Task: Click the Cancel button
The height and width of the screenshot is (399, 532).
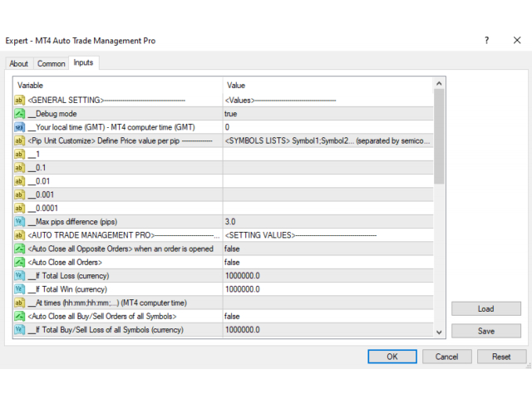Action: pos(447,357)
